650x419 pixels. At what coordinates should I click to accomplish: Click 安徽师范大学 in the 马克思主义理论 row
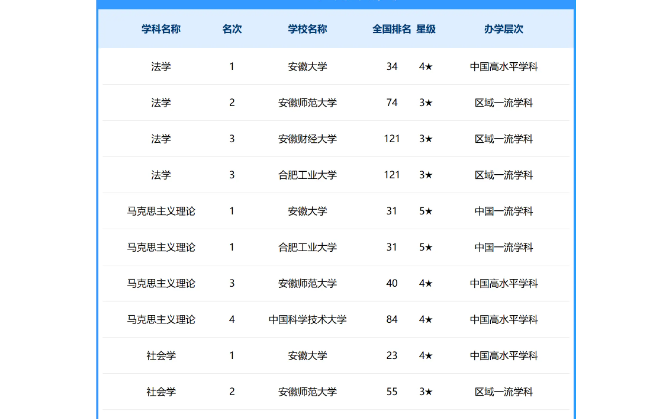click(307, 283)
